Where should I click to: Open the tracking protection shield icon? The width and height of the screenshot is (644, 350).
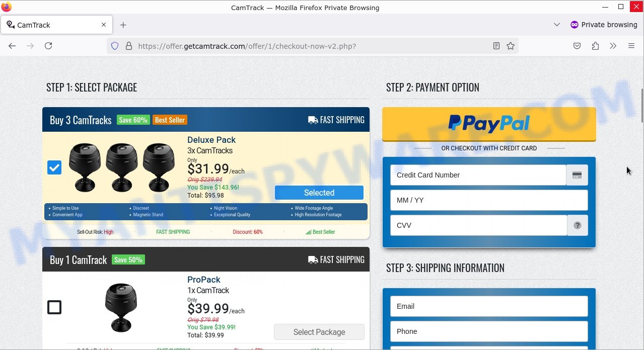pos(115,46)
